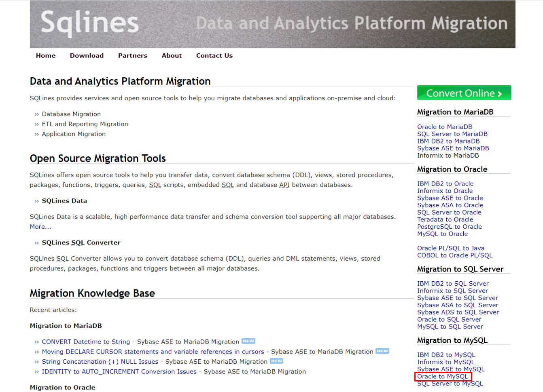Navigate to the Partners page
The image size is (543, 392).
click(133, 55)
